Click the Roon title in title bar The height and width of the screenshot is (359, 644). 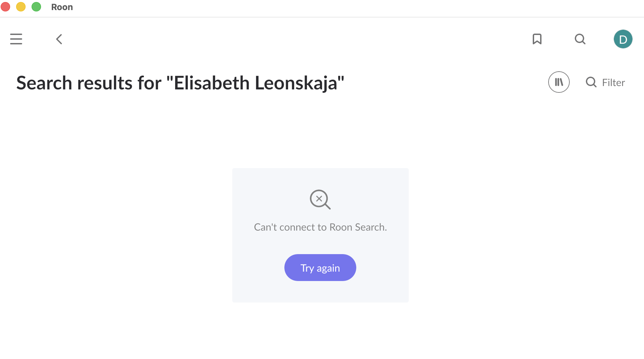(x=62, y=7)
